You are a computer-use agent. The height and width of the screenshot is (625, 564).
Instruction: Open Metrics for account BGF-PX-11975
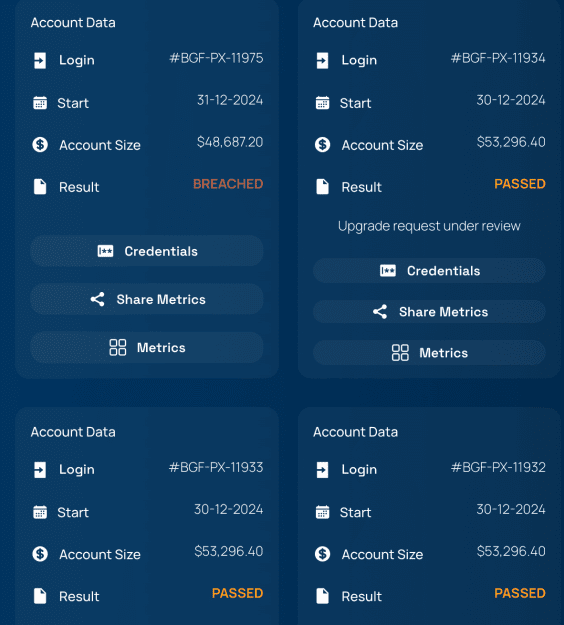click(147, 348)
